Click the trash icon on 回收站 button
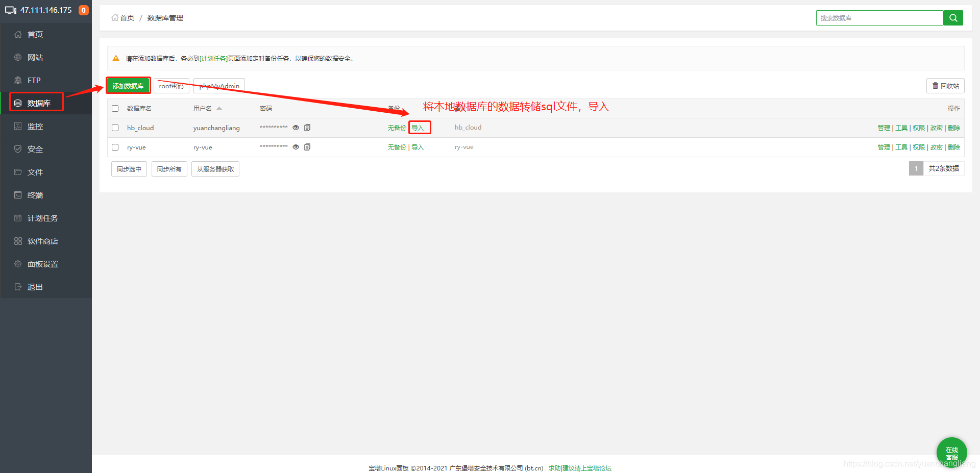980x473 pixels. coord(935,86)
